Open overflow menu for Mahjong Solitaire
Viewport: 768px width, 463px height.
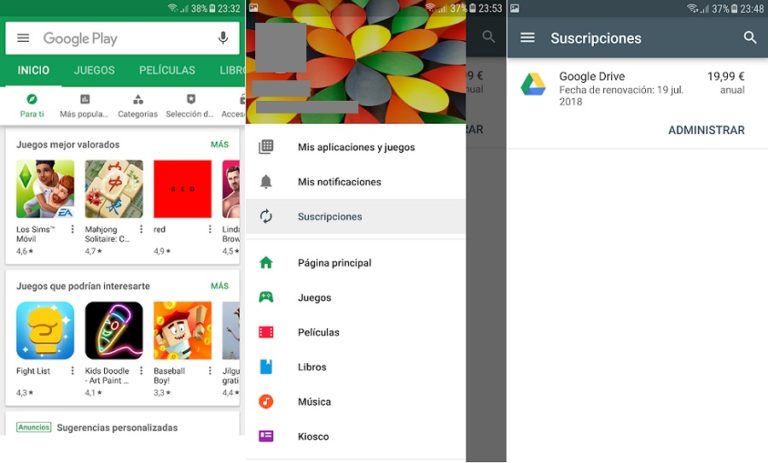(x=141, y=229)
